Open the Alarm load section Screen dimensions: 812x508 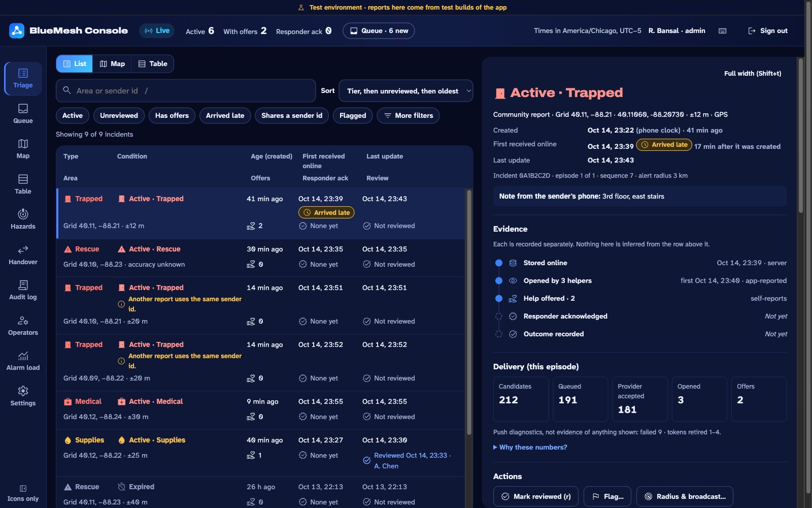coord(23,361)
